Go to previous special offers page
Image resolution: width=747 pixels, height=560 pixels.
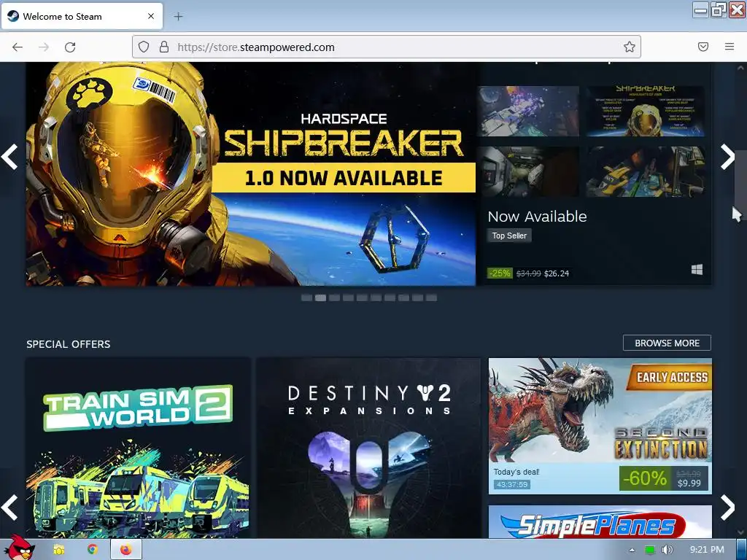(9, 507)
